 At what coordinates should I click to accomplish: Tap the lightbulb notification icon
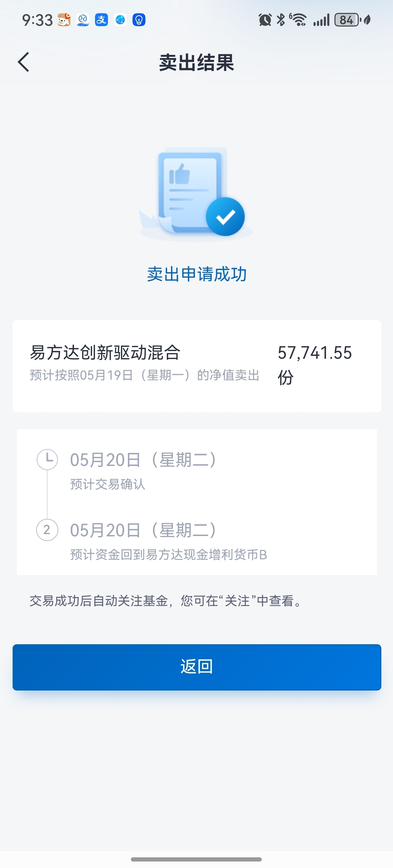pyautogui.click(x=139, y=20)
